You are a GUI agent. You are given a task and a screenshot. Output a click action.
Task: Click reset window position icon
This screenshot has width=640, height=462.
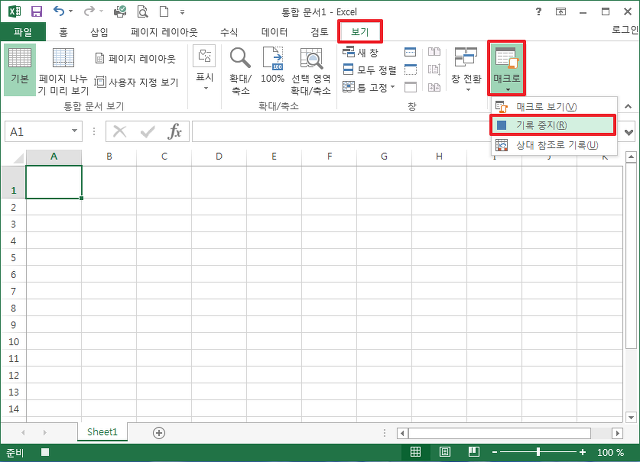pos(434,87)
